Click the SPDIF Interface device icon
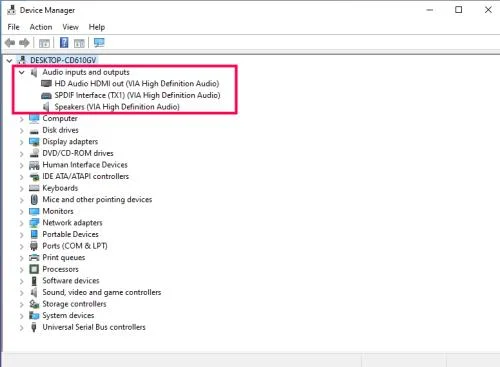Screen dimensions: 500x367 click(46, 95)
